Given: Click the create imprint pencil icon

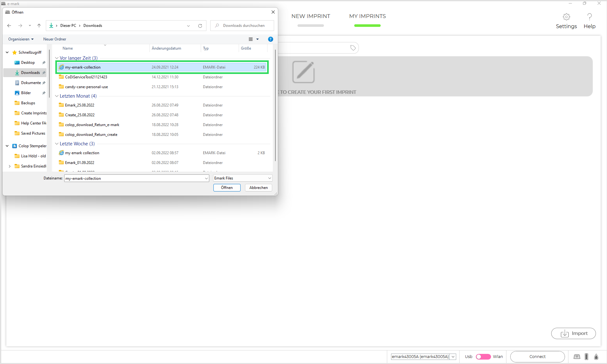Looking at the screenshot, I should point(303,72).
